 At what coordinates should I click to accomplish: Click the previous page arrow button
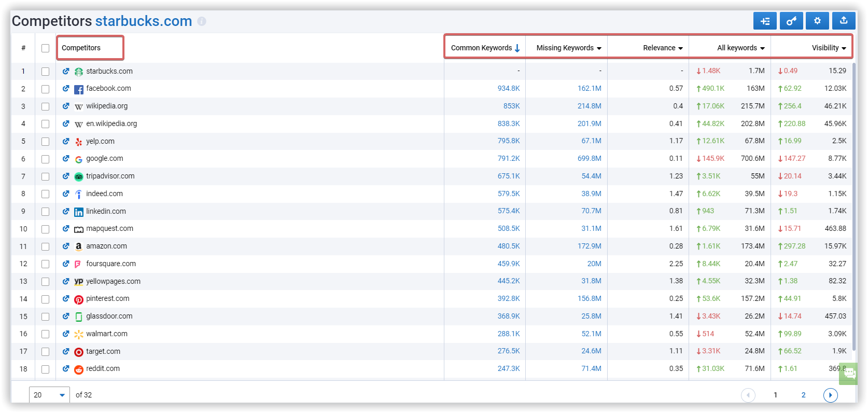pos(748,395)
